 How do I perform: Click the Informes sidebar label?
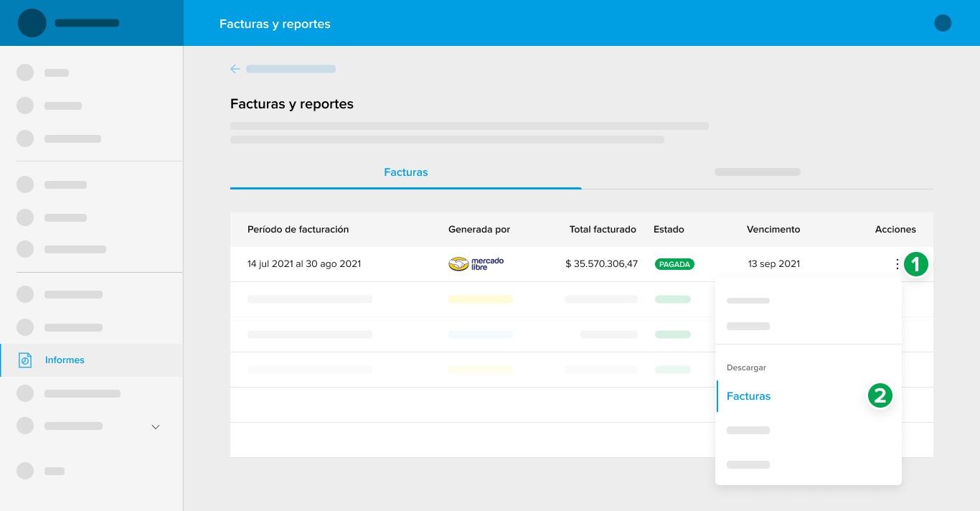65,360
